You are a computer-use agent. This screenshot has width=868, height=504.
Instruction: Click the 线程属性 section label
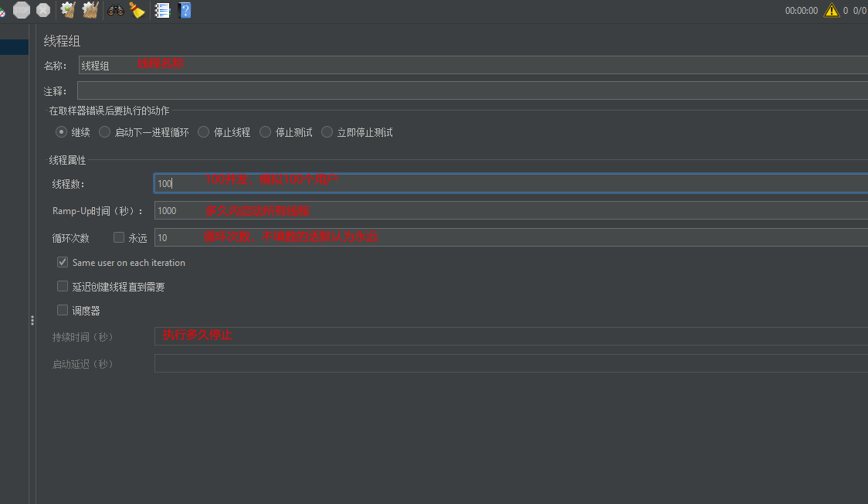[x=67, y=160]
